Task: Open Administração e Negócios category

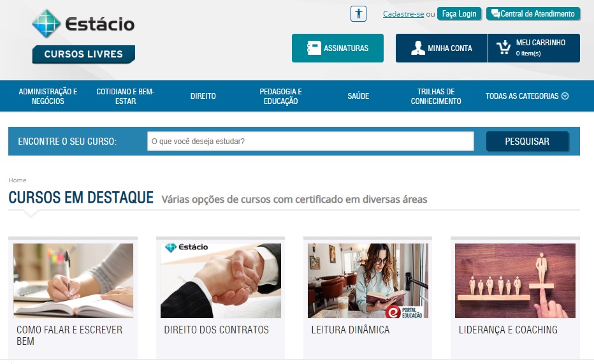Action: (48, 96)
